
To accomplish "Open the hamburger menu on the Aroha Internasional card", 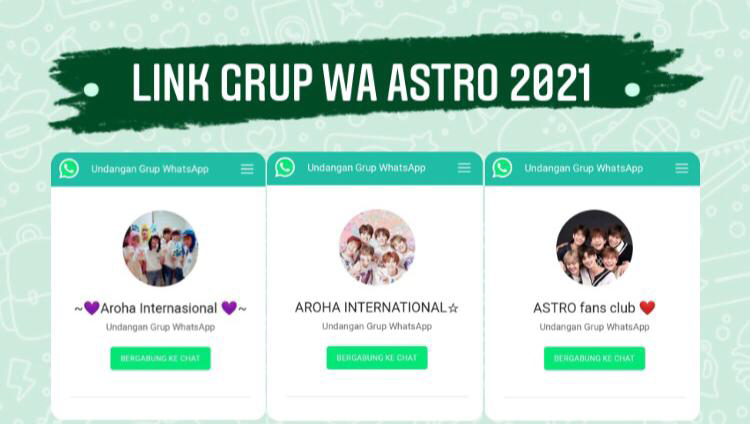I will tap(247, 169).
